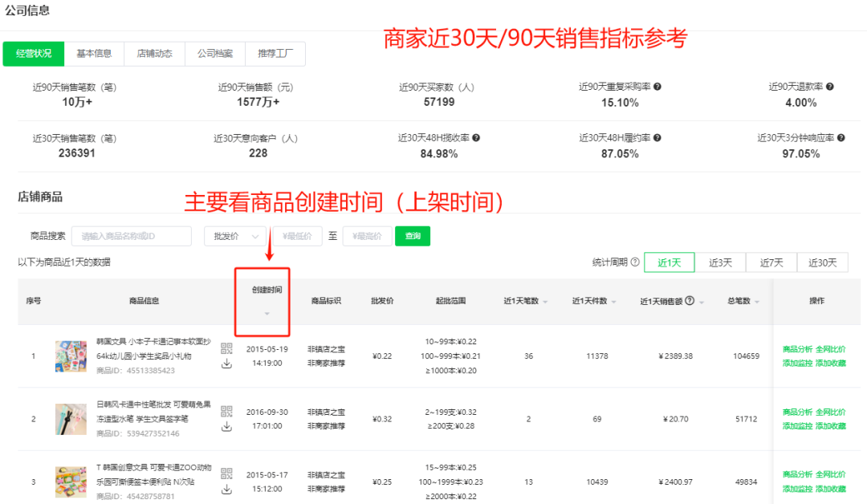
Task: Open the first product's thumbnail image
Action: coord(71,356)
